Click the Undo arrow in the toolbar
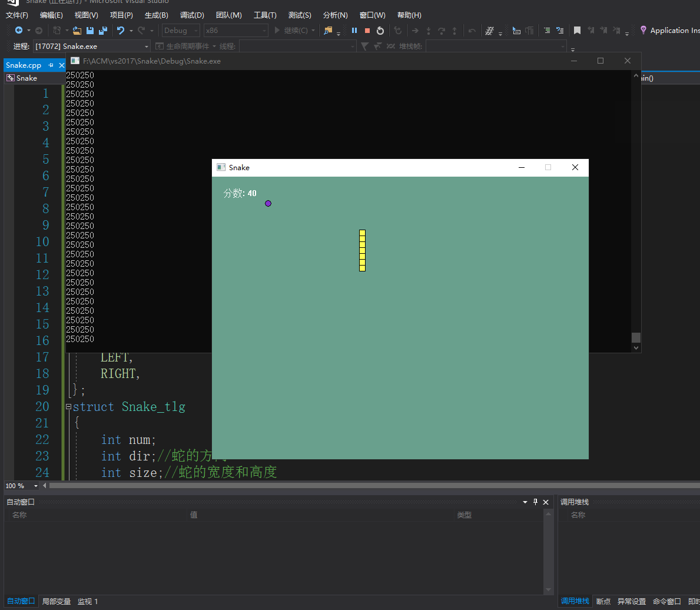This screenshot has width=700, height=610. [121, 31]
